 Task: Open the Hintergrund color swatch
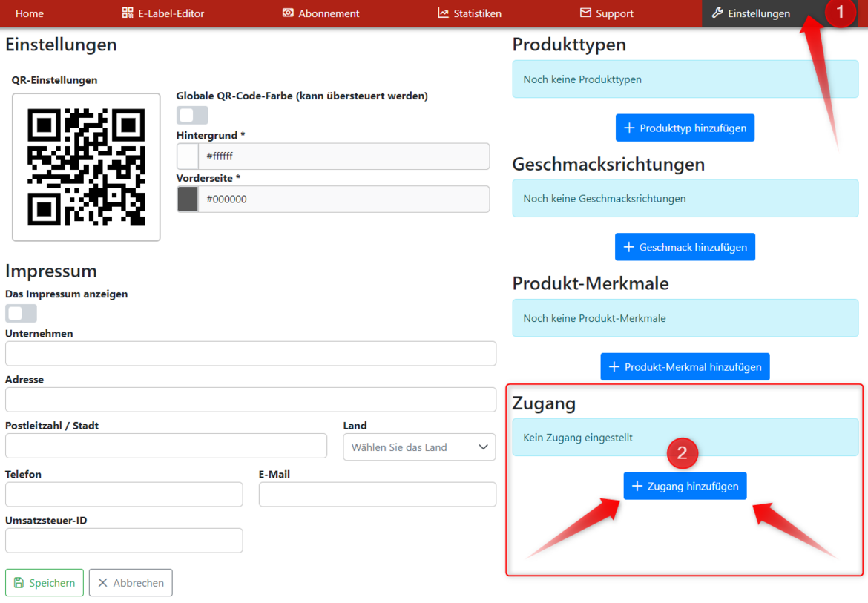[x=188, y=156]
